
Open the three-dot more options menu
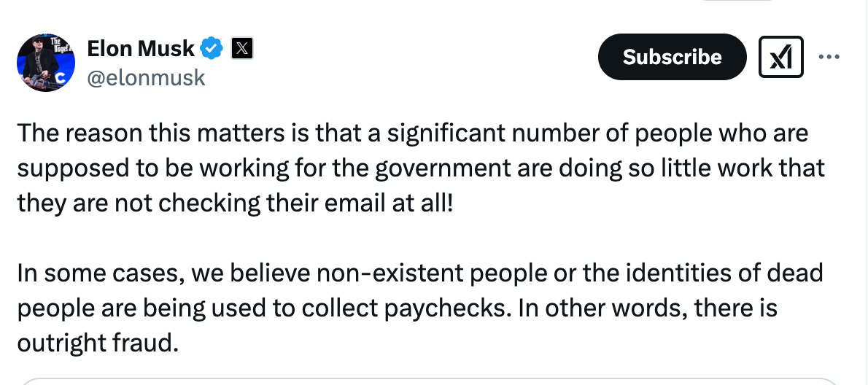pos(829,56)
